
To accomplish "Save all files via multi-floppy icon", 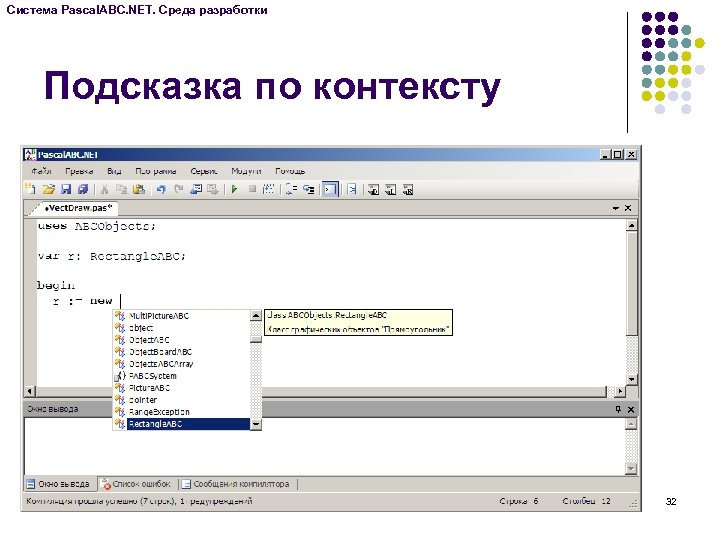I will pos(83,189).
